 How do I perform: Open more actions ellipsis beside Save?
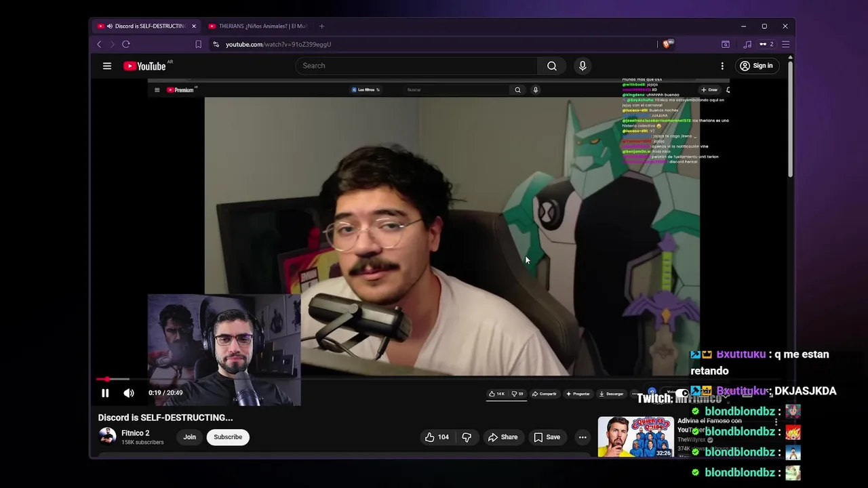pos(583,437)
